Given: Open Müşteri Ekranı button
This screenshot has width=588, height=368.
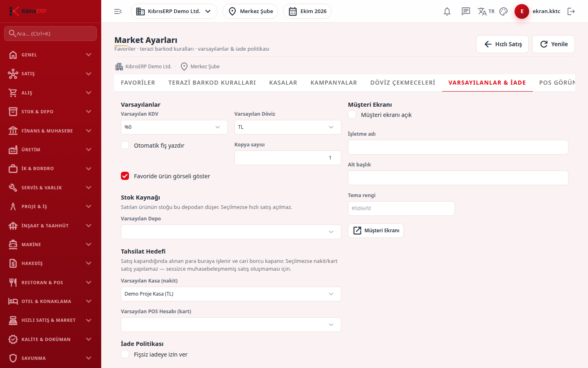Looking at the screenshot, I should click(x=376, y=231).
